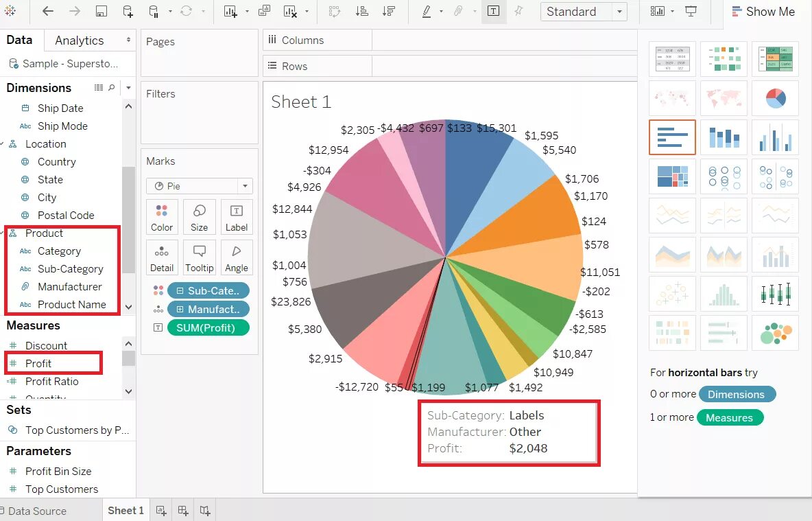This screenshot has height=521, width=812.
Task: Click the Sort Descending icon
Action: click(x=389, y=12)
